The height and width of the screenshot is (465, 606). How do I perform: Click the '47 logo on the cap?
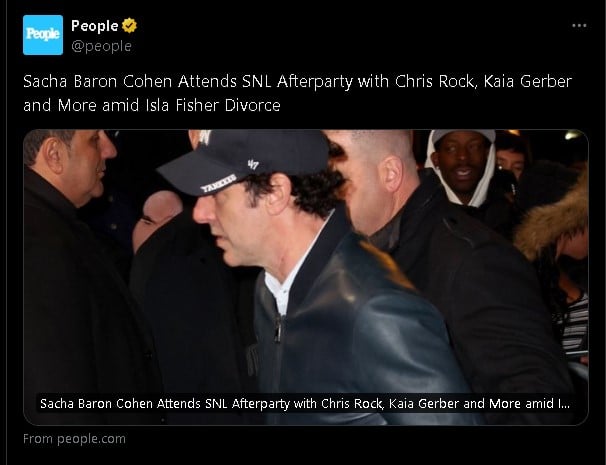[x=253, y=165]
